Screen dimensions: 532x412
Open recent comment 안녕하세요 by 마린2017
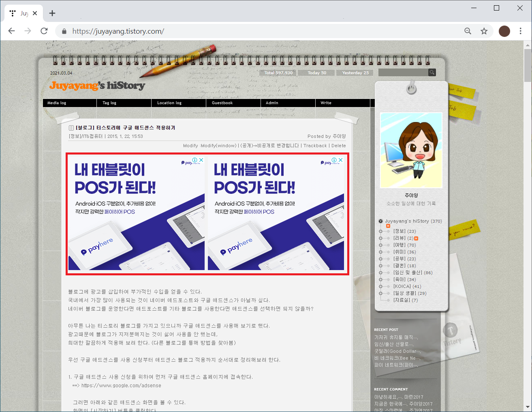(399, 397)
